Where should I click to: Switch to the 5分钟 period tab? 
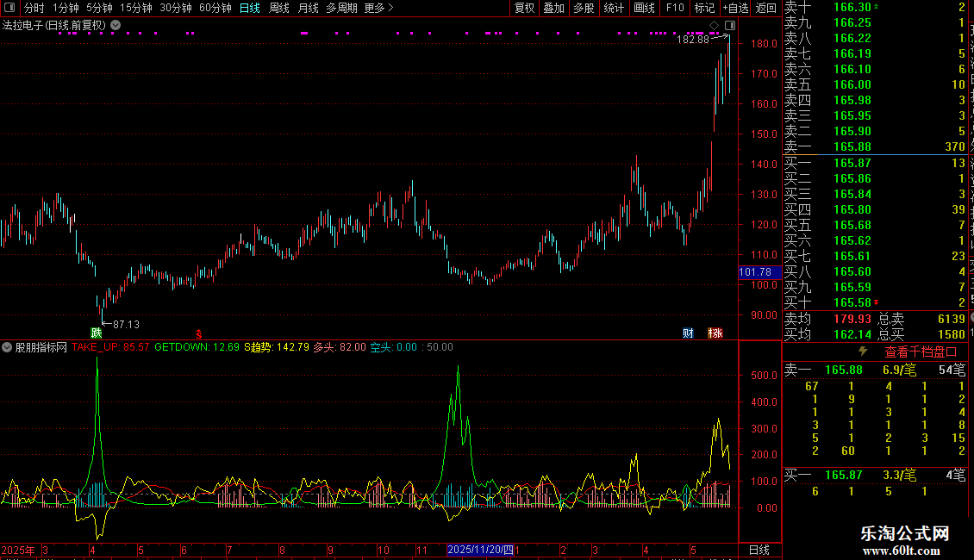click(x=99, y=8)
